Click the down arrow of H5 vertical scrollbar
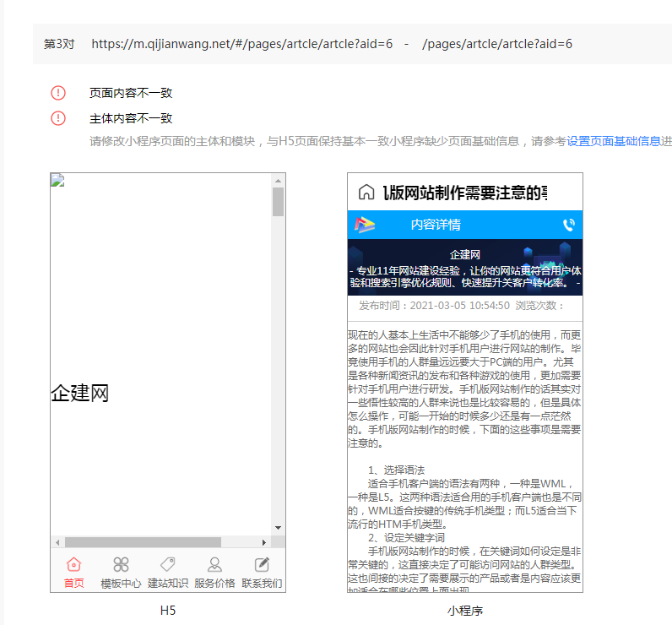 278,528
